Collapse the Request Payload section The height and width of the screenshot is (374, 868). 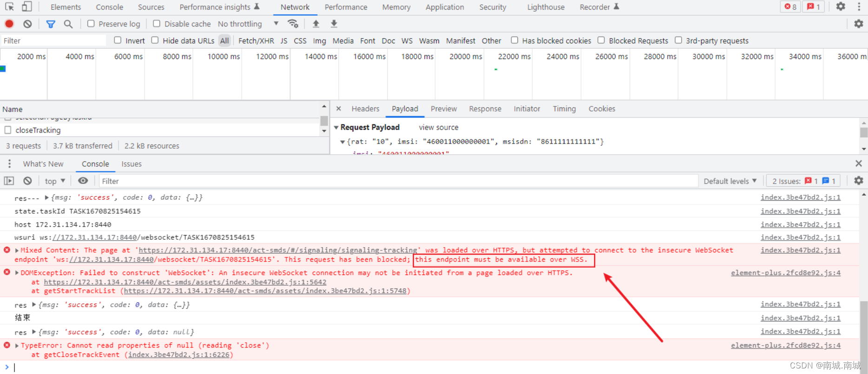(x=336, y=127)
